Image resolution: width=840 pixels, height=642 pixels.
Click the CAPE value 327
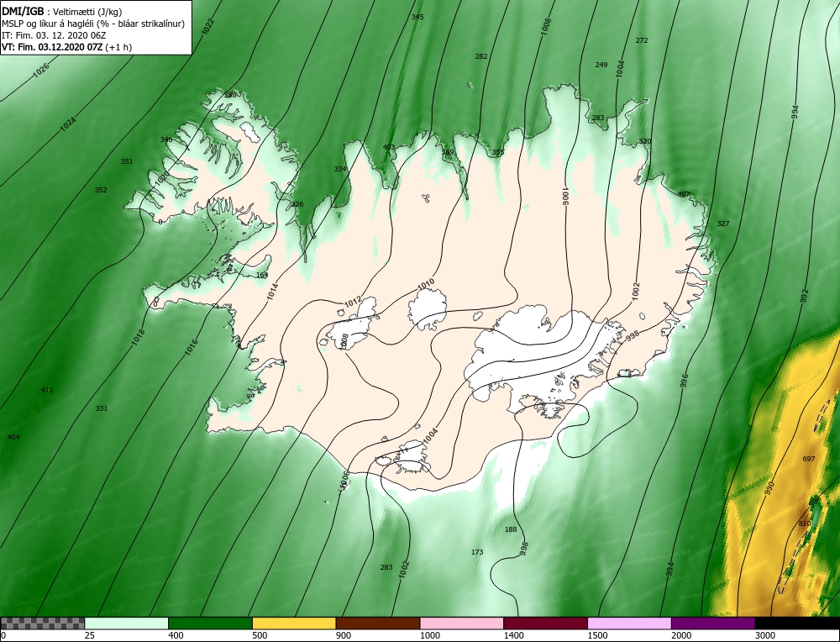(x=723, y=224)
